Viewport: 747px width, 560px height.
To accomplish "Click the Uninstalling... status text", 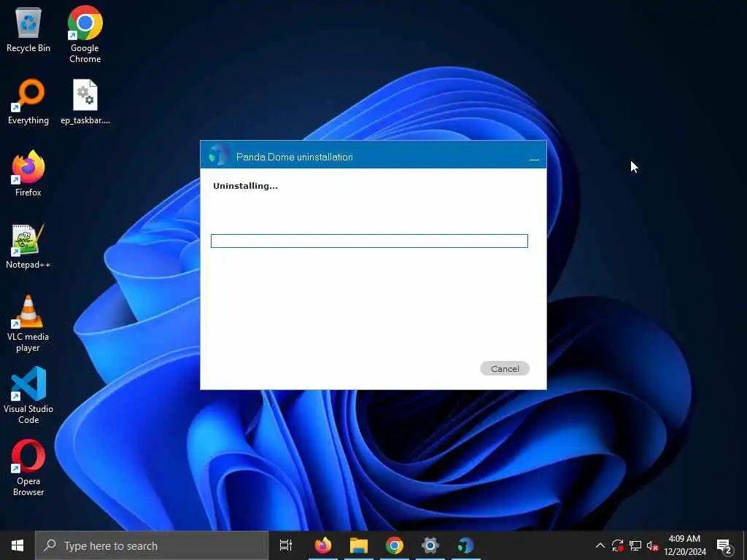I will click(245, 186).
